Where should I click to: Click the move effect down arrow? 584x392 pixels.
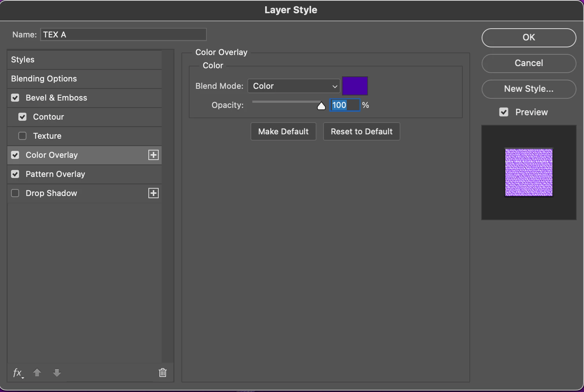click(x=57, y=373)
